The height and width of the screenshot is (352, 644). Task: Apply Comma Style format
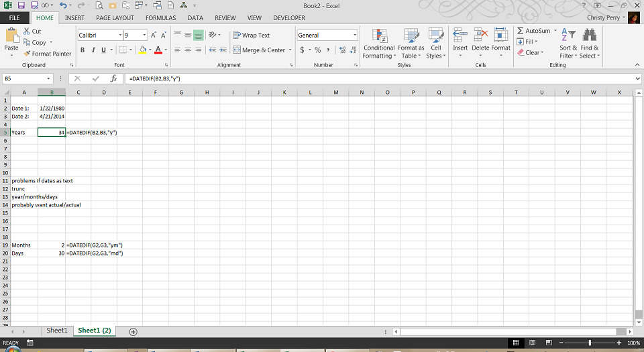click(x=328, y=50)
